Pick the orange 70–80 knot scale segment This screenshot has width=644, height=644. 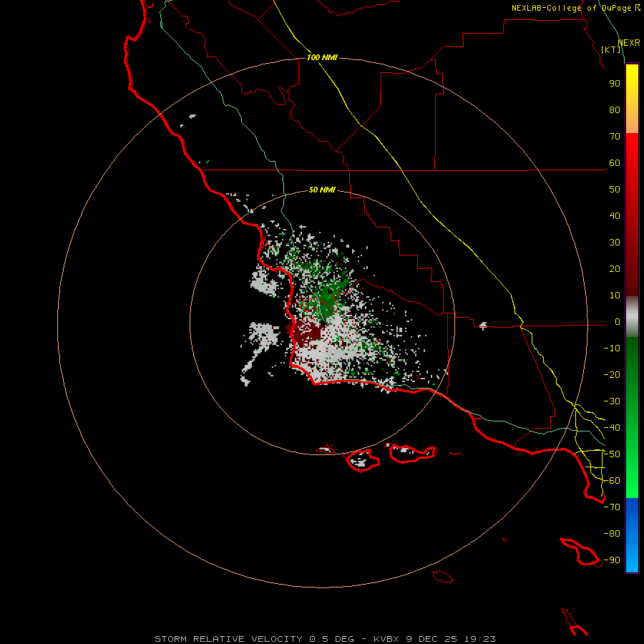coord(632,121)
